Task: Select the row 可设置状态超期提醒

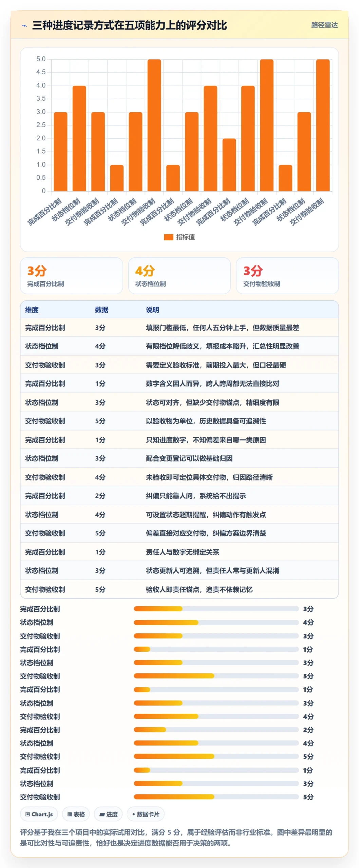Action: click(179, 515)
